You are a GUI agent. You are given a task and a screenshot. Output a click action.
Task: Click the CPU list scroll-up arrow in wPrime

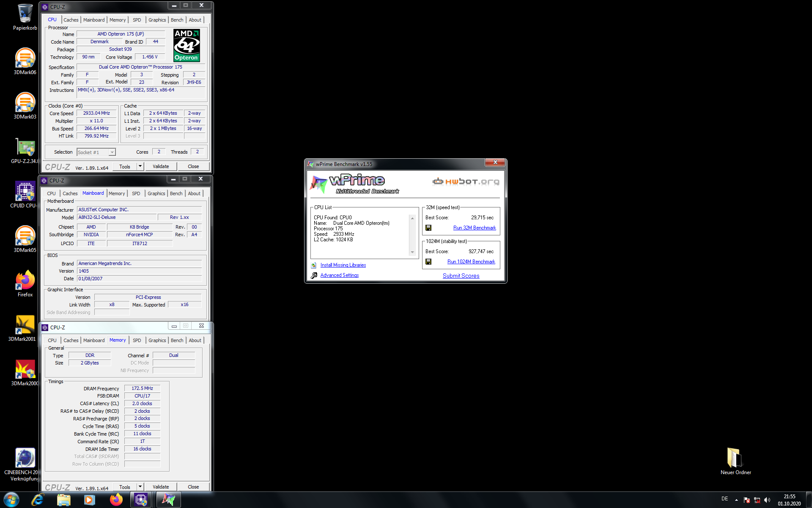click(x=412, y=218)
